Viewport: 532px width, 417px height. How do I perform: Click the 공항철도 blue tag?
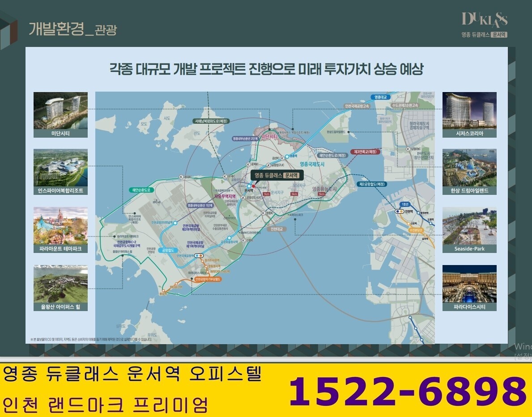(168, 250)
